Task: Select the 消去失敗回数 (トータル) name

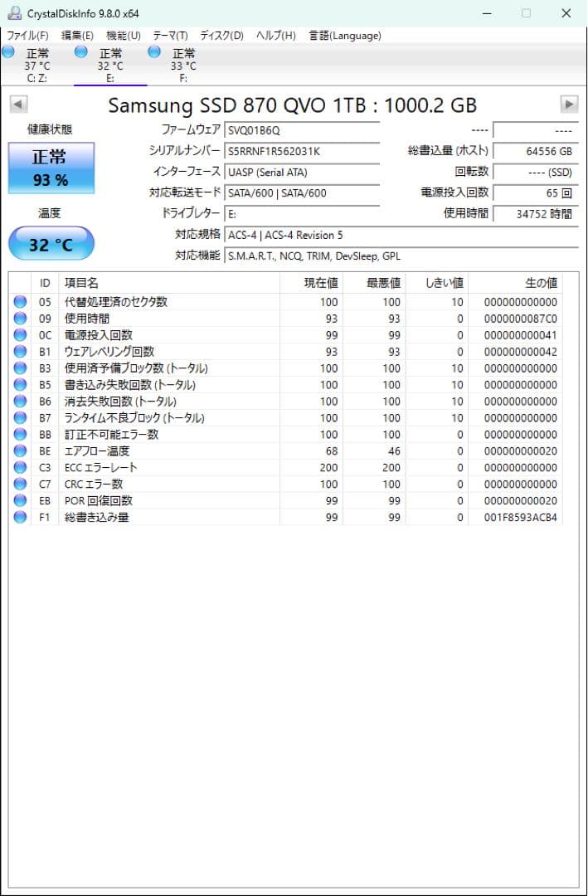Action: click(x=120, y=402)
